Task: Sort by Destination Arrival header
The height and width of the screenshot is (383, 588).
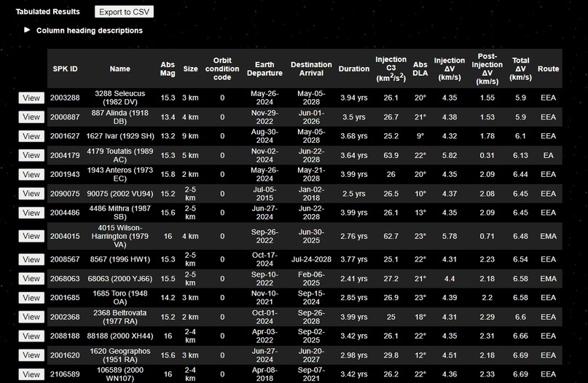Action: pyautogui.click(x=311, y=69)
